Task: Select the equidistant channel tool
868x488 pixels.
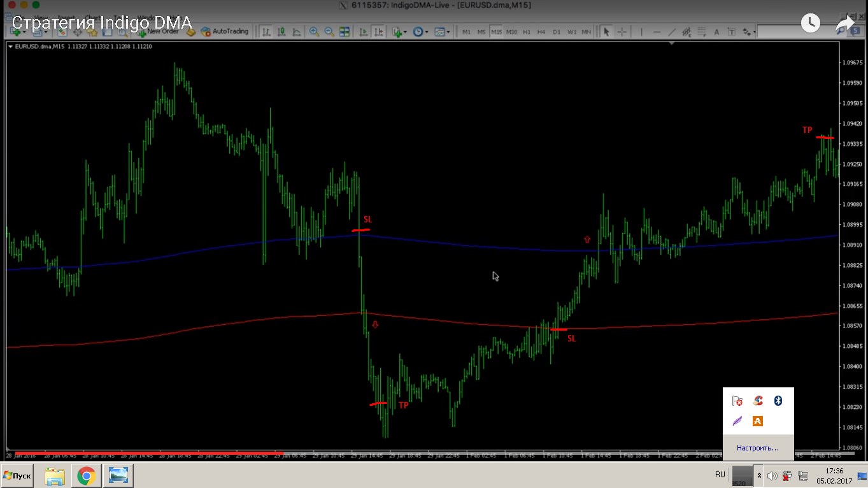Action: click(x=687, y=32)
